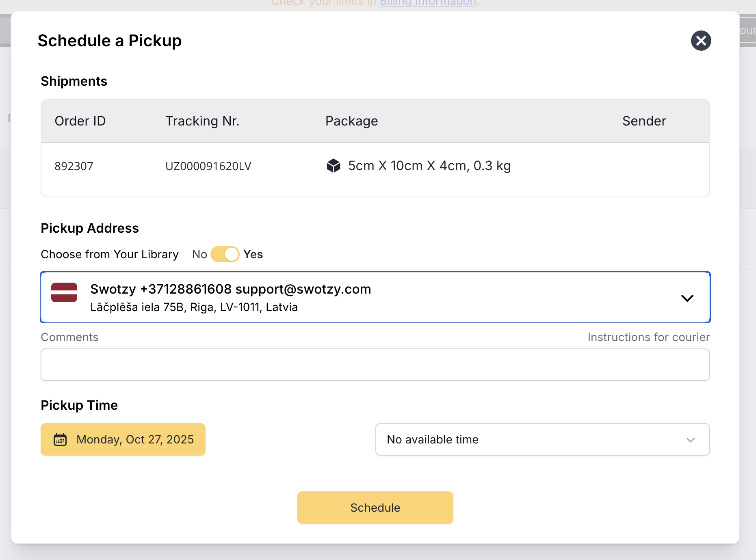This screenshot has width=756, height=560.
Task: Click the Sender column header
Action: pyautogui.click(x=644, y=121)
